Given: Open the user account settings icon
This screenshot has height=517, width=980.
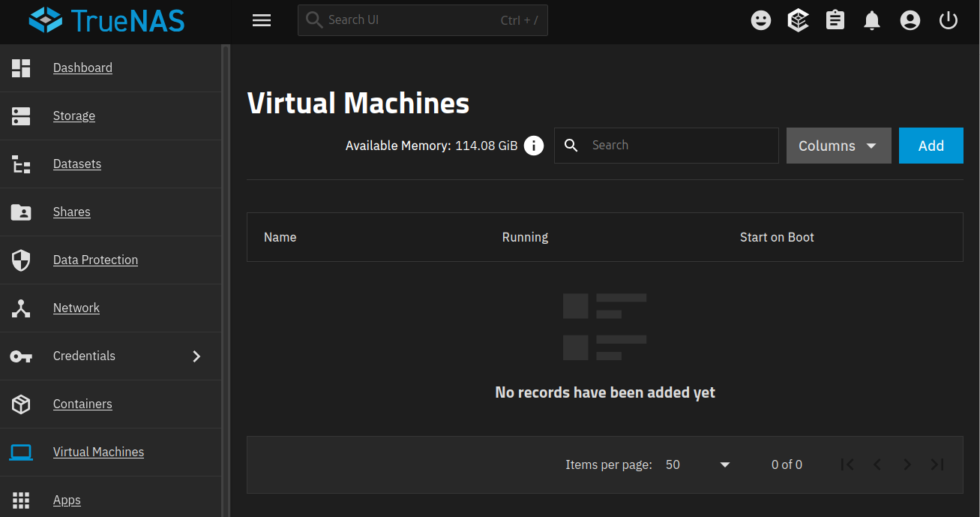Looking at the screenshot, I should coord(910,20).
